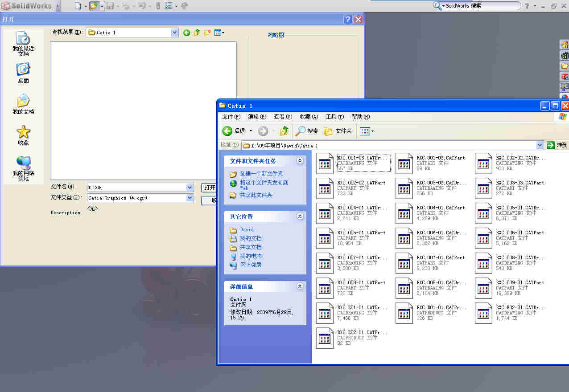The image size is (569, 392).
Task: Click green Back arrow in Open dialog
Action: tap(186, 33)
